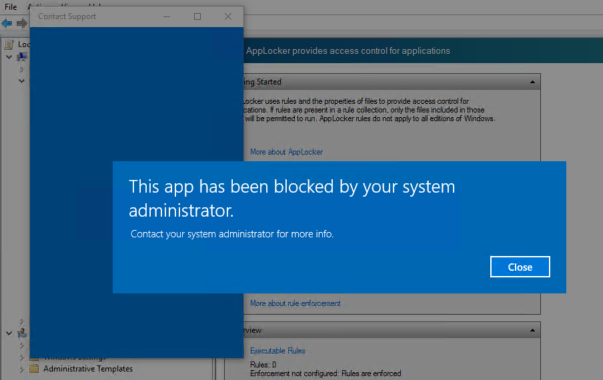Select the User Configuration person icon
This screenshot has height=380, width=603.
click(x=22, y=333)
